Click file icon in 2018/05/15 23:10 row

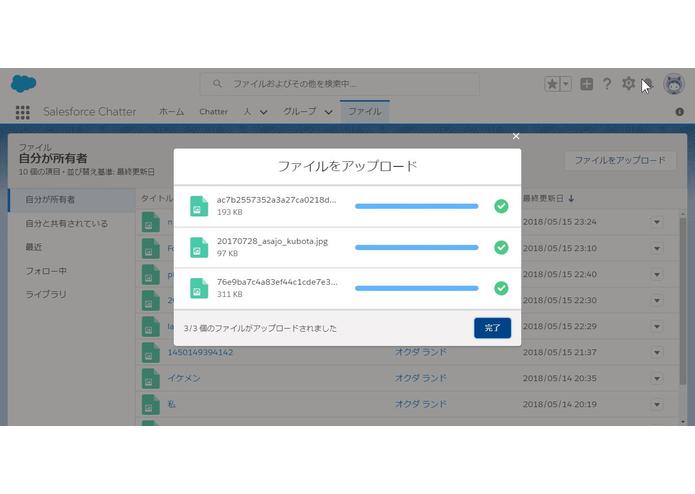(151, 249)
